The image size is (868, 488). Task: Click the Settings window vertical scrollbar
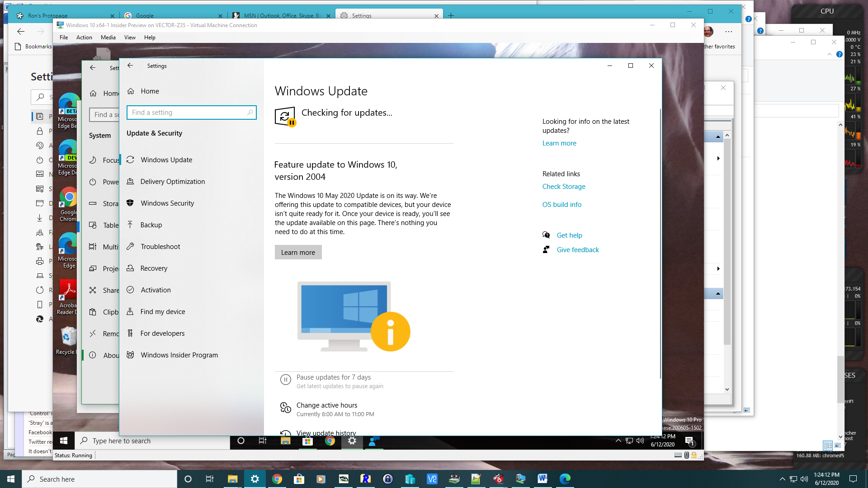[660, 244]
